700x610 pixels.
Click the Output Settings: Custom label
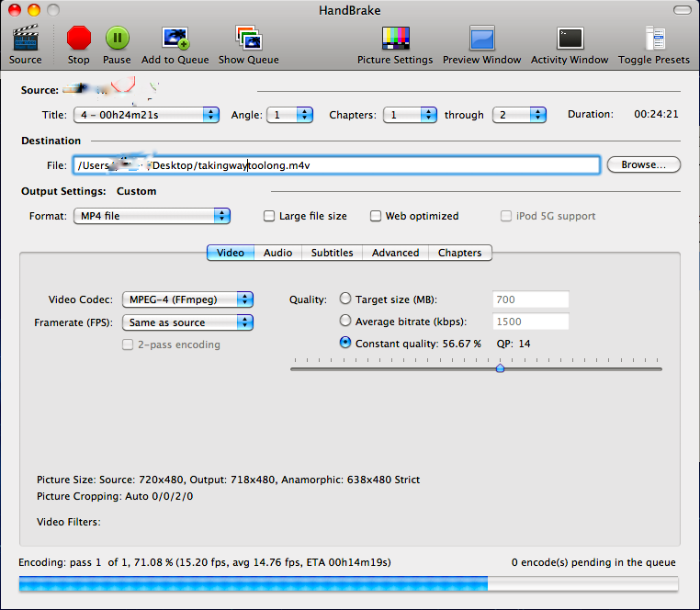[x=89, y=191]
